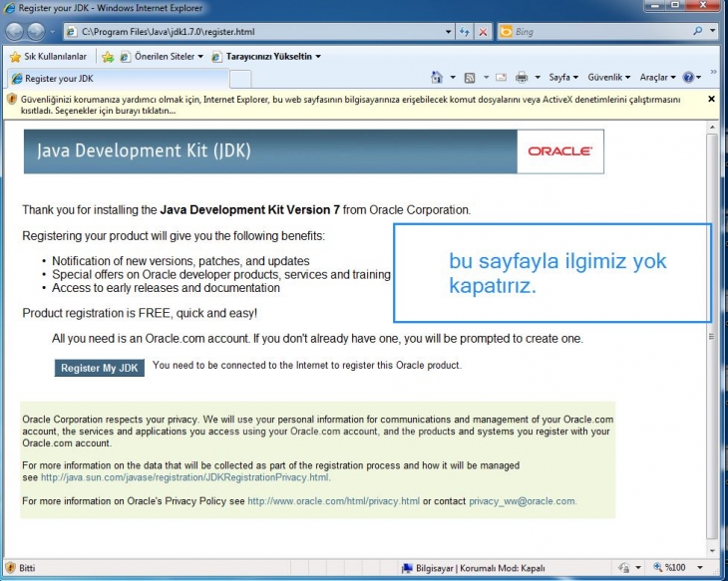
Task: Click the Bing search magnifier icon
Action: [711, 32]
